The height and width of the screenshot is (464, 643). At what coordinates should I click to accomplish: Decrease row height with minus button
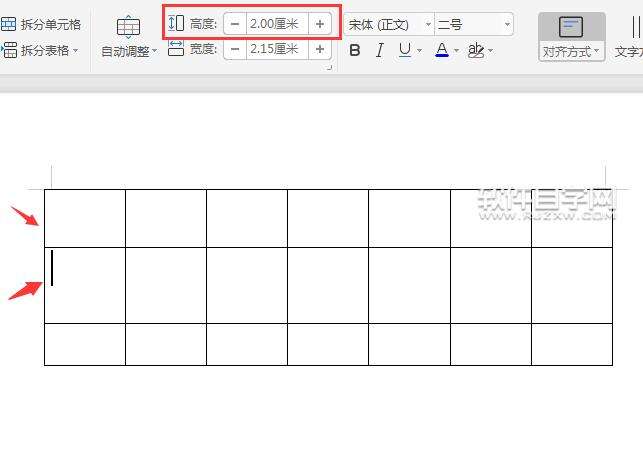235,24
